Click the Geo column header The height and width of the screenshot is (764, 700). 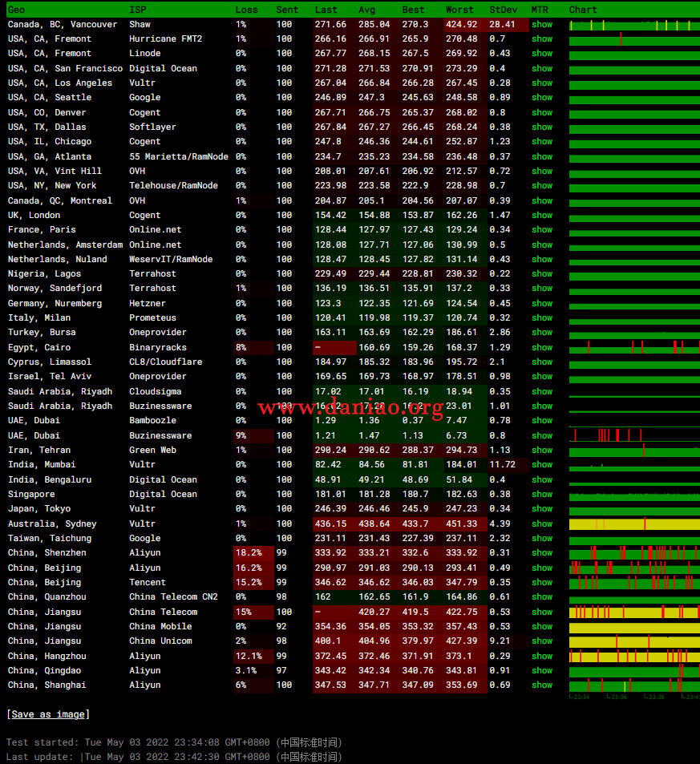coord(16,10)
